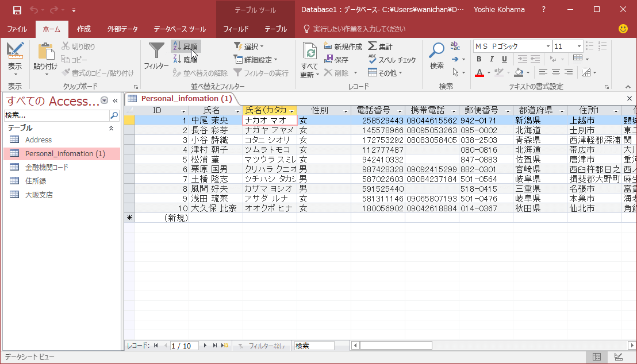Open 都道府県 column header dropdown
This screenshot has width=637, height=364.
(562, 111)
